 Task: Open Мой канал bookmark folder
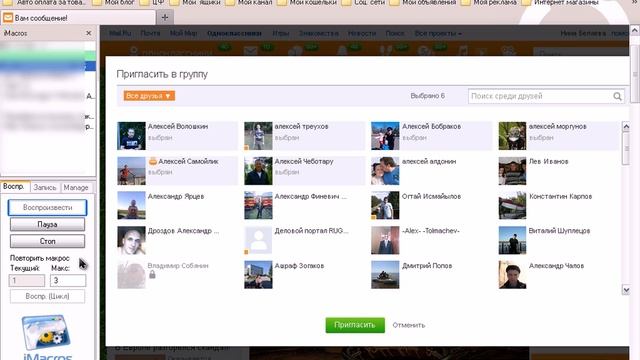(249, 2)
